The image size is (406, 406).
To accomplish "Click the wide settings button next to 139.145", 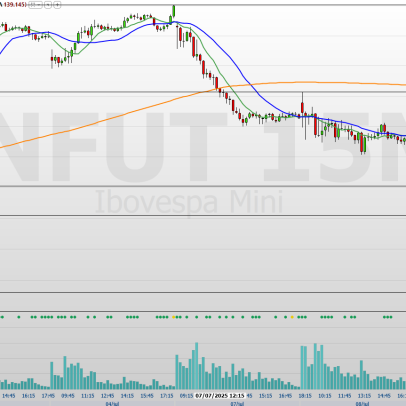I will pos(35,5).
